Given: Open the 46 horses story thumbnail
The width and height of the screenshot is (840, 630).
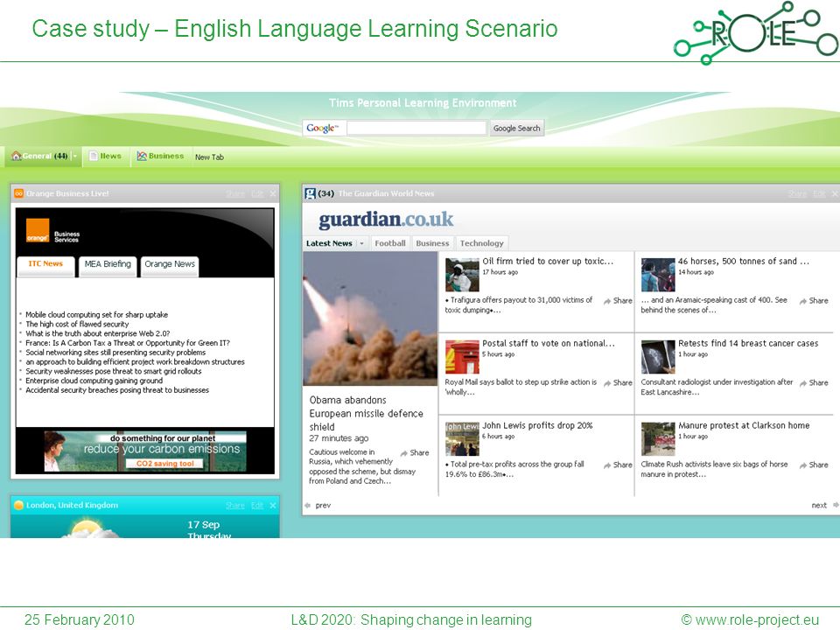Looking at the screenshot, I should coord(658,275).
